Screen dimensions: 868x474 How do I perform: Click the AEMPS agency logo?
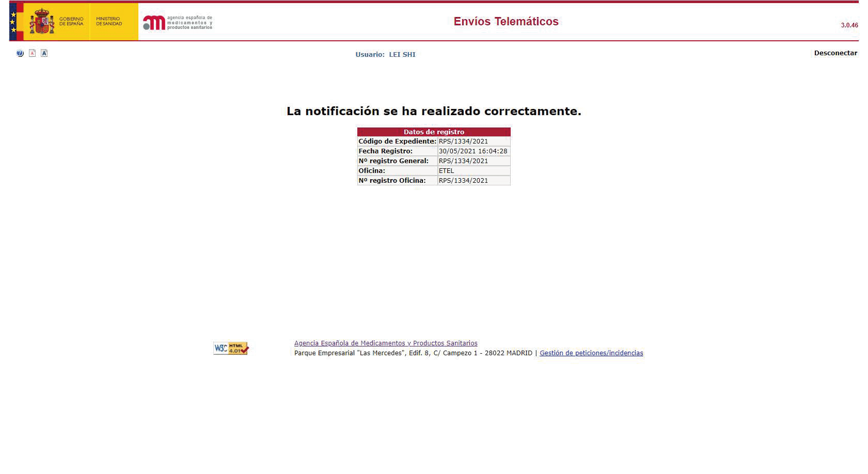tap(177, 22)
